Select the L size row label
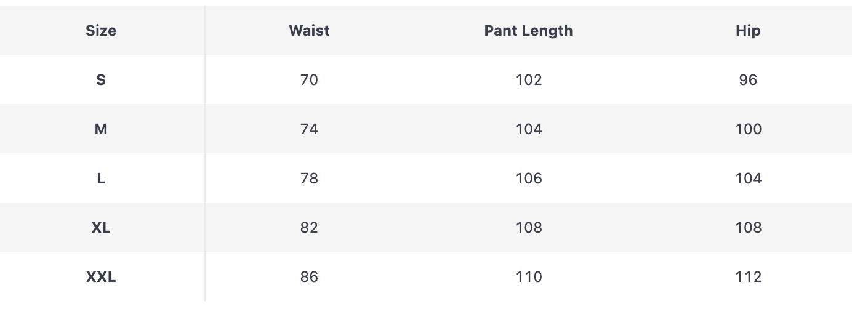This screenshot has width=868, height=309. tap(101, 179)
